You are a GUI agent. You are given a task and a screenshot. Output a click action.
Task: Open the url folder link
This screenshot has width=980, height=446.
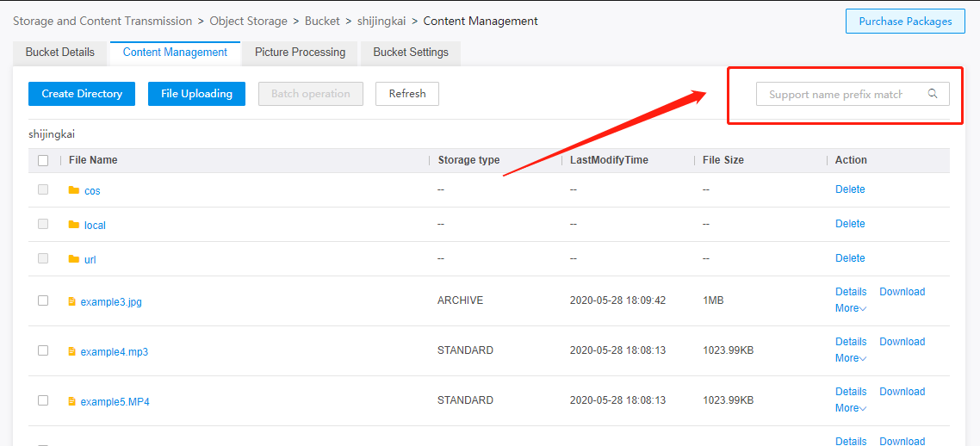point(90,260)
